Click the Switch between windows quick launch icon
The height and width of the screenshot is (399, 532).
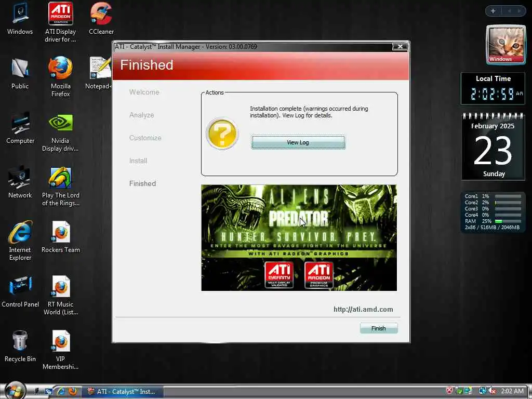click(48, 391)
